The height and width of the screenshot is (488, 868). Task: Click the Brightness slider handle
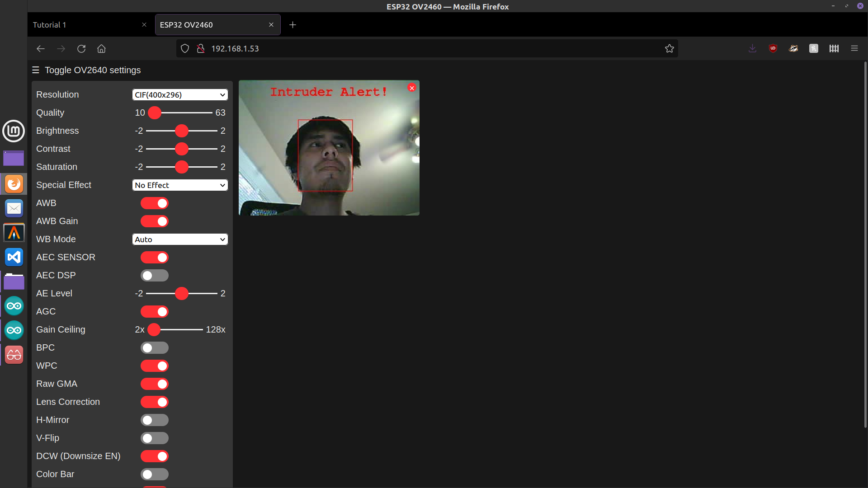(x=181, y=131)
